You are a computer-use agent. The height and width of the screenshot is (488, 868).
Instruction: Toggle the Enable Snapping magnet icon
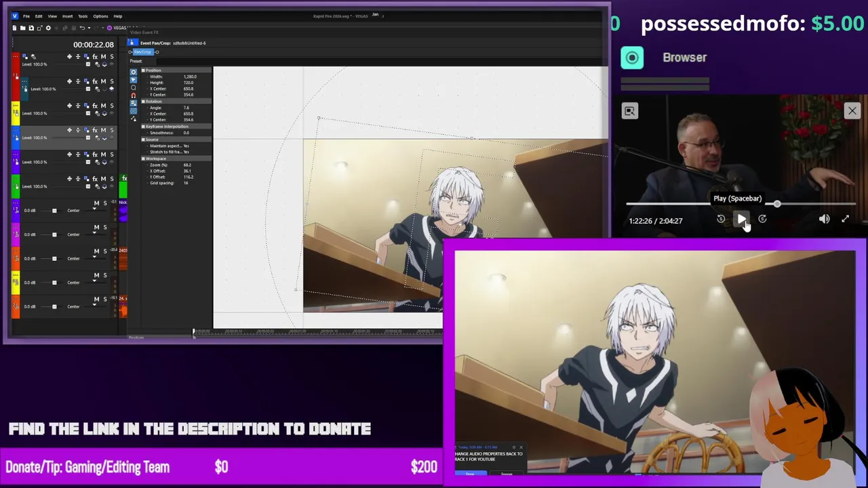coord(133,96)
